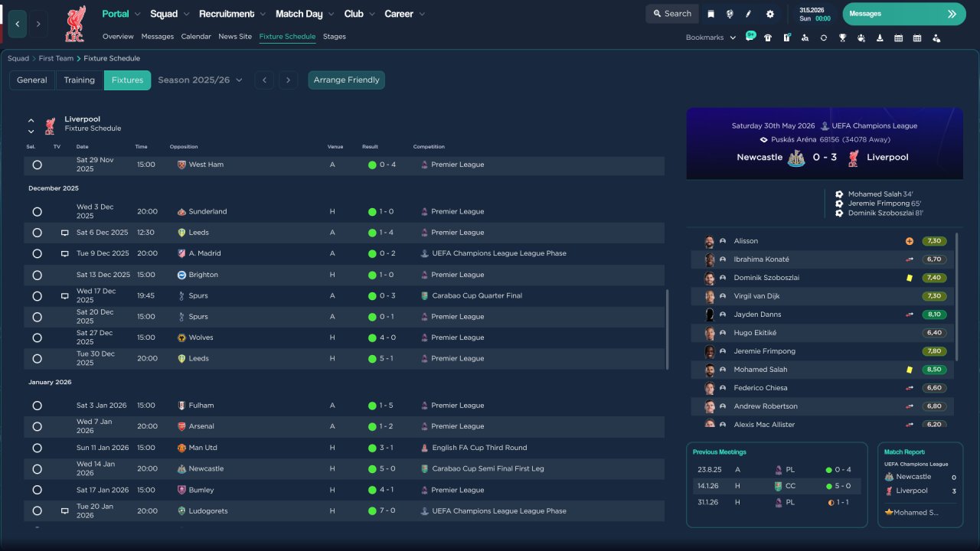Expand the Bookmarks dropdown
Image resolution: width=980 pixels, height=551 pixels.
pos(710,37)
